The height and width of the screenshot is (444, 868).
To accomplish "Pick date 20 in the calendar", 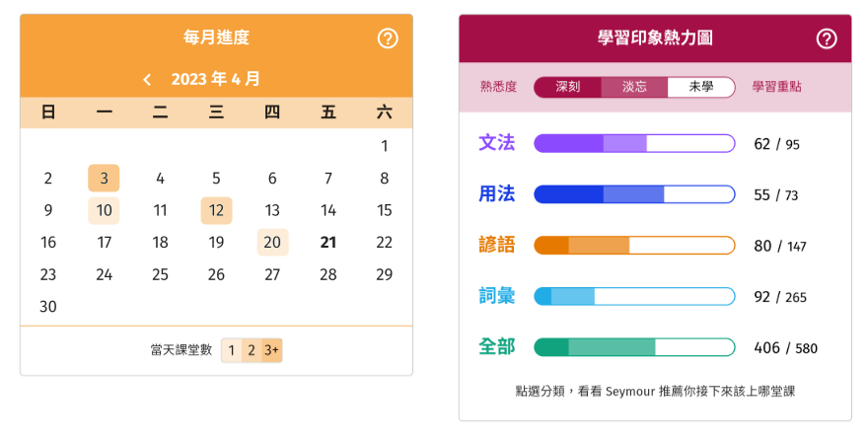I will tap(272, 243).
